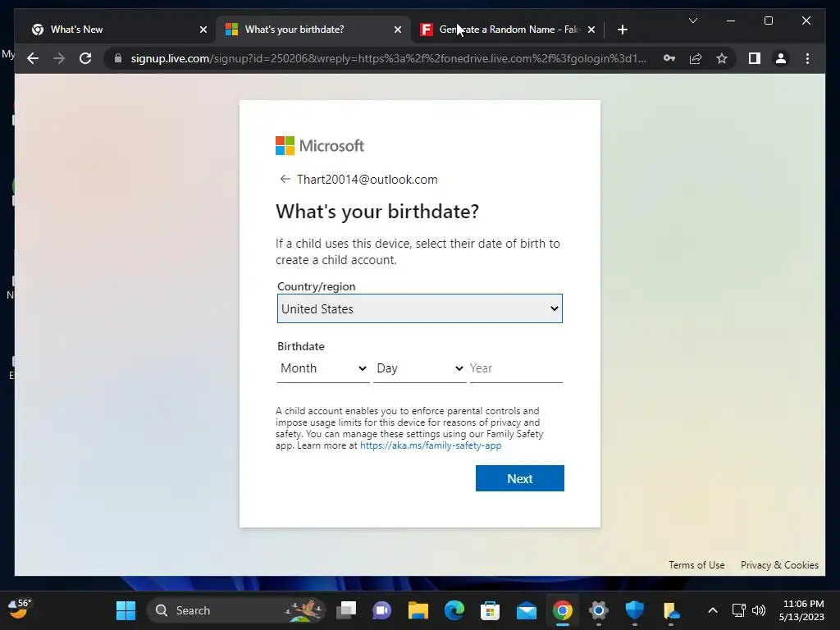This screenshot has height=630, width=840.
Task: Open the Chrome three-dot menu
Action: (807, 58)
